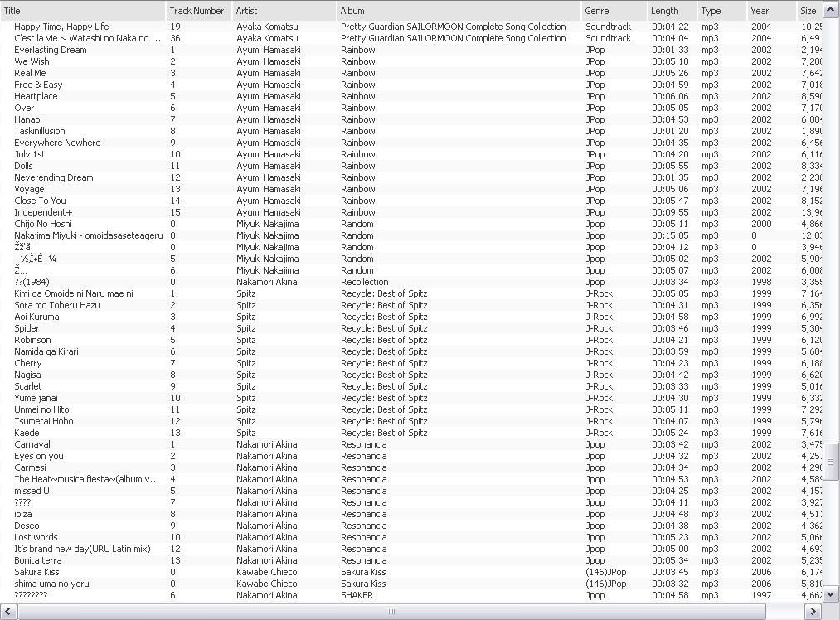
Task: Click the horizontal scrollbar left arrow
Action: [8, 612]
